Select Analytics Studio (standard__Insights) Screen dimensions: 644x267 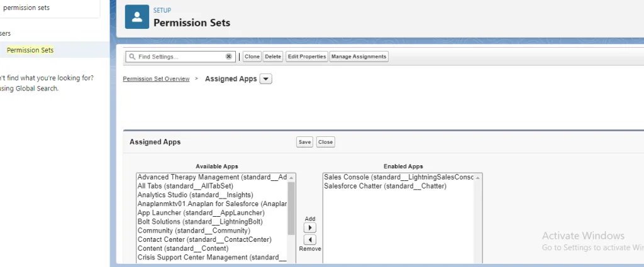coord(213,195)
